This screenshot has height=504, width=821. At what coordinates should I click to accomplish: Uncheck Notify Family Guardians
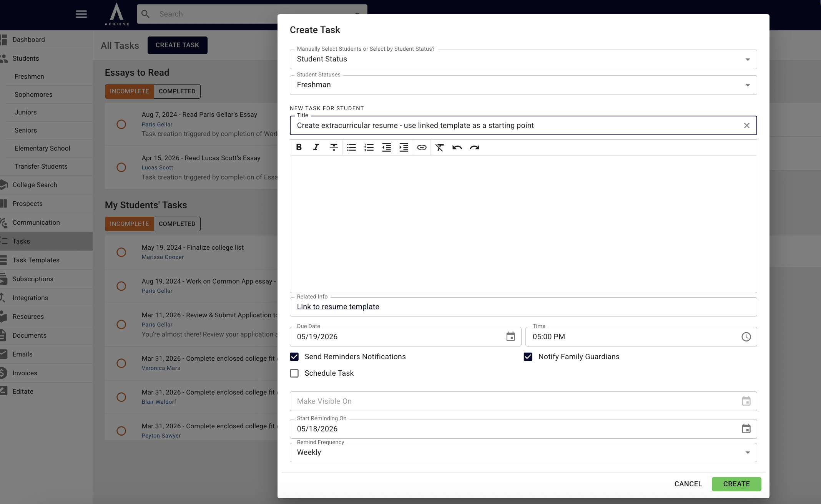(x=528, y=357)
